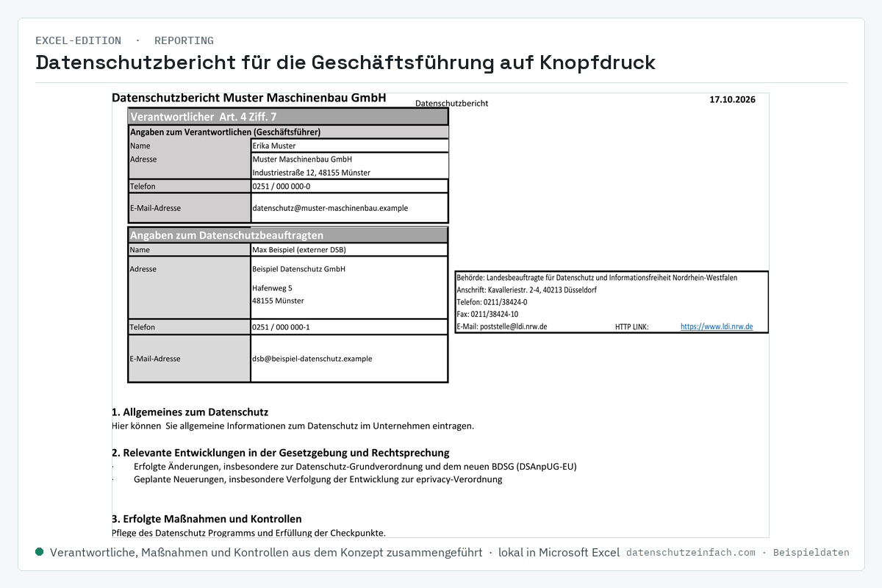The height and width of the screenshot is (588, 882).
Task: Click the date 17.10.2026 in the report header
Action: click(x=732, y=99)
